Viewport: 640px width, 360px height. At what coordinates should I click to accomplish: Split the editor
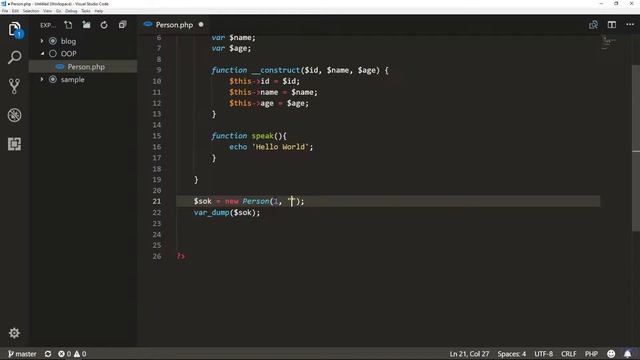611,25
